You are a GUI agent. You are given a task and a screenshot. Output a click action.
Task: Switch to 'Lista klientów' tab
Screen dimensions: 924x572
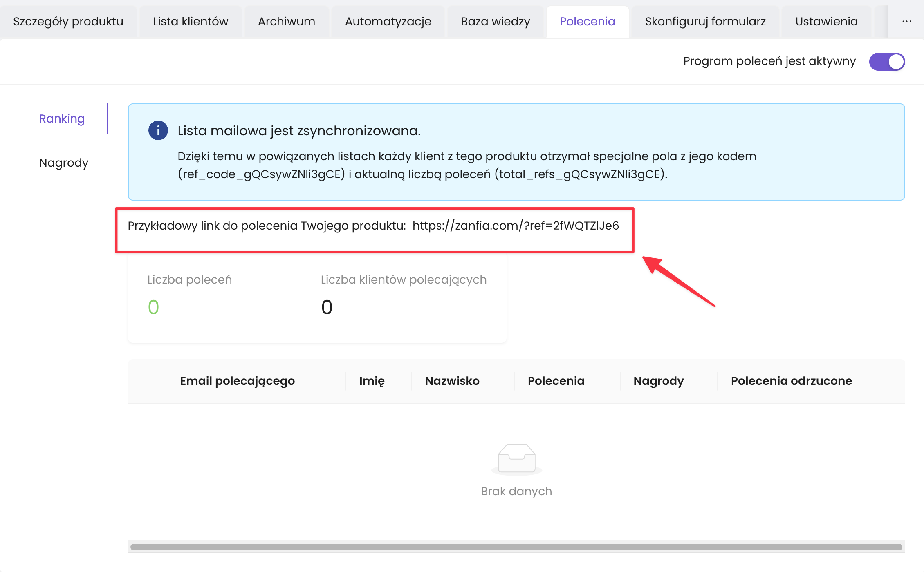(191, 21)
